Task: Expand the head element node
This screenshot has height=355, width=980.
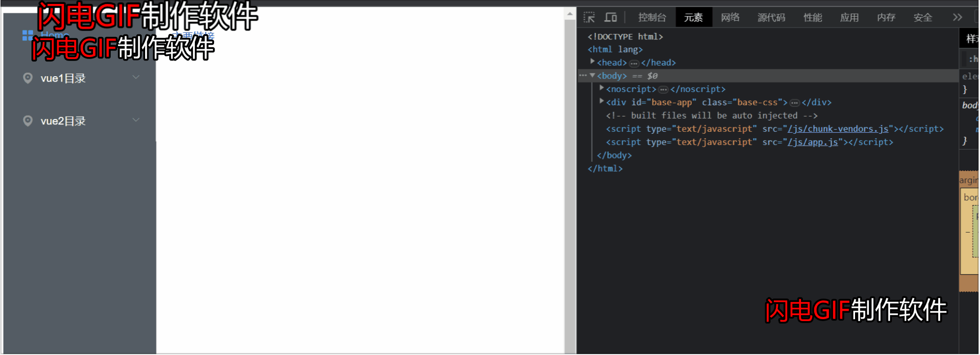Action: tap(592, 61)
